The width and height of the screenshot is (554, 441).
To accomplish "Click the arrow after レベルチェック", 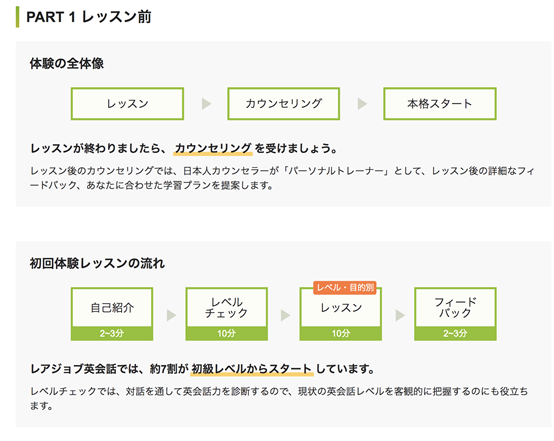I will click(x=285, y=315).
